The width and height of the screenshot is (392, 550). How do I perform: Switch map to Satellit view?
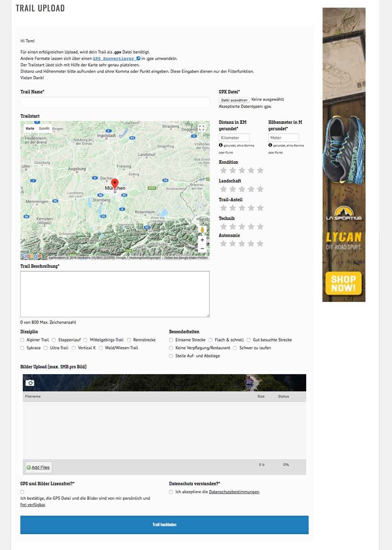tap(44, 128)
